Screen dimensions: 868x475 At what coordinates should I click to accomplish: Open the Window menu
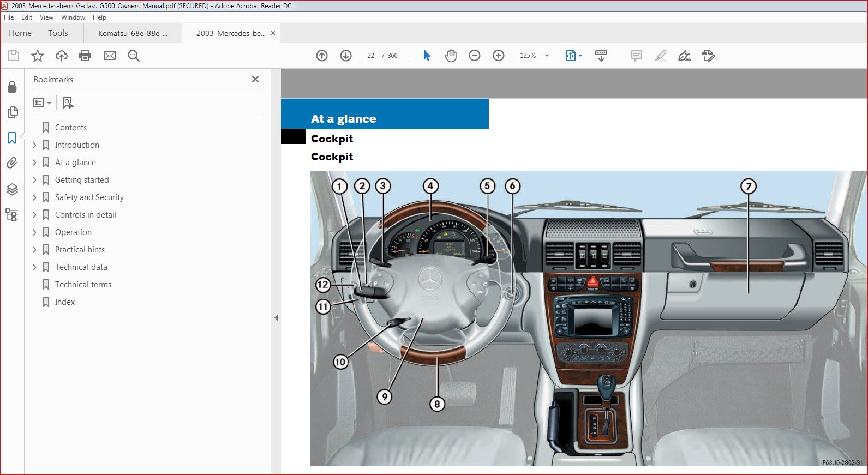(73, 17)
